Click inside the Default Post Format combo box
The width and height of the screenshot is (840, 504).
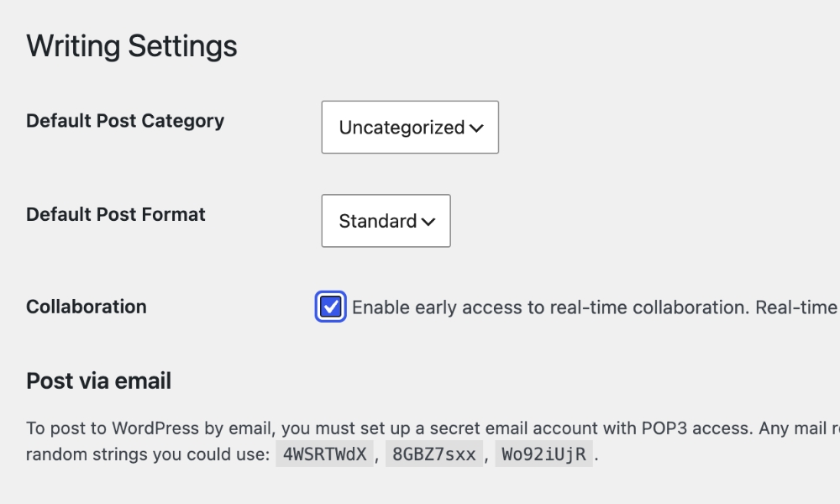coord(386,221)
